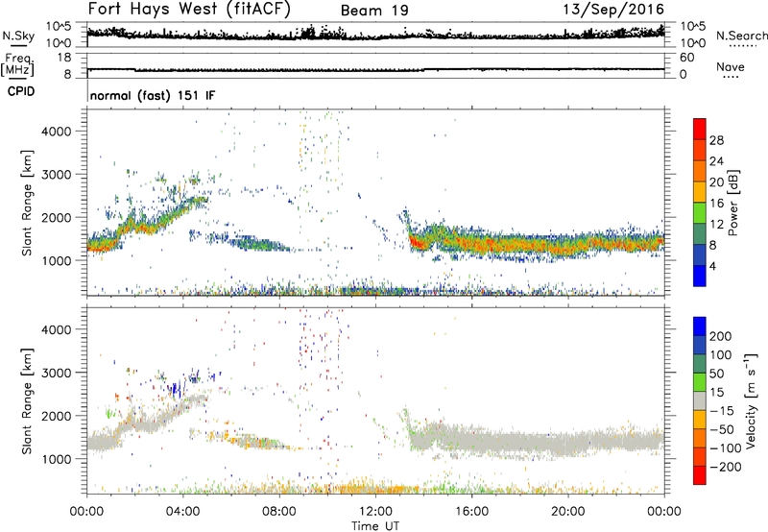Click the '28' power colorbar tick
768x532 pixels.
pyautogui.click(x=716, y=140)
